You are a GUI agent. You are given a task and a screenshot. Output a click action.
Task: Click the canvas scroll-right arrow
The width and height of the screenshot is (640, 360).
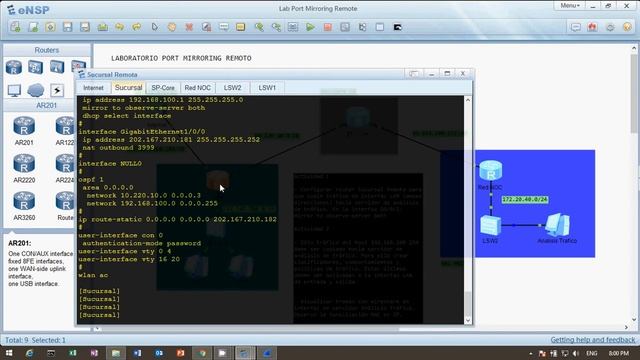click(626, 327)
